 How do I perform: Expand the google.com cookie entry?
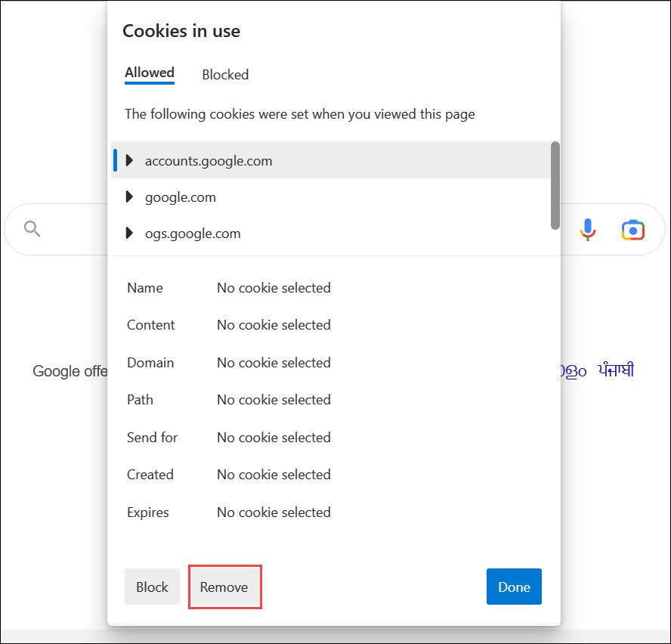point(128,197)
